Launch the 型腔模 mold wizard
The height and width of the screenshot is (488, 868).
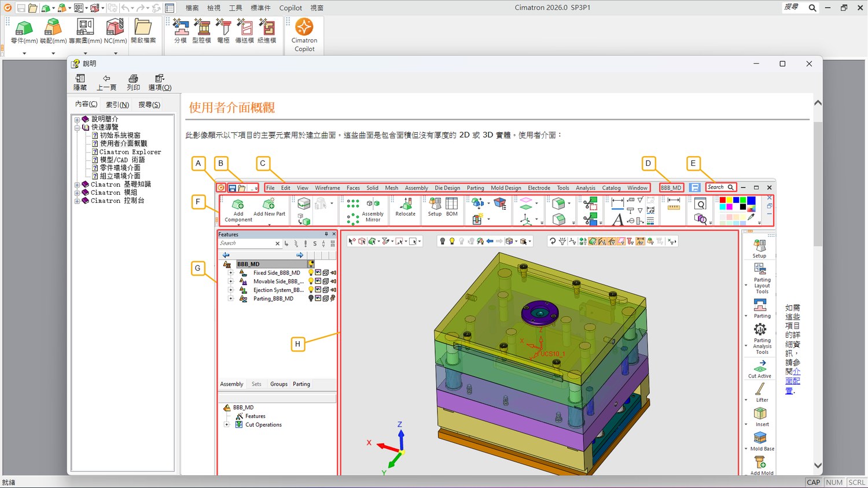202,27
